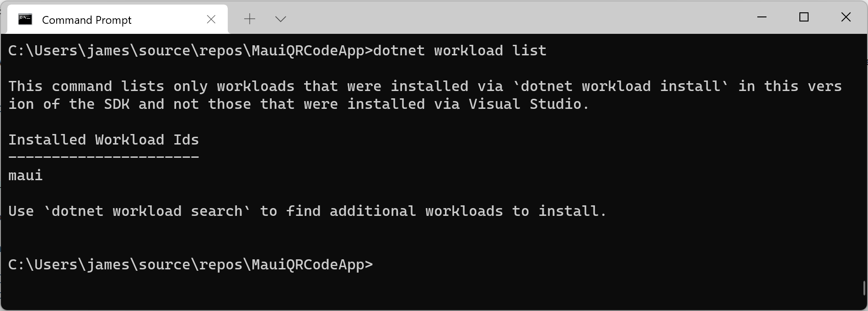
Task: Open a new terminal tab with plus
Action: click(x=250, y=19)
